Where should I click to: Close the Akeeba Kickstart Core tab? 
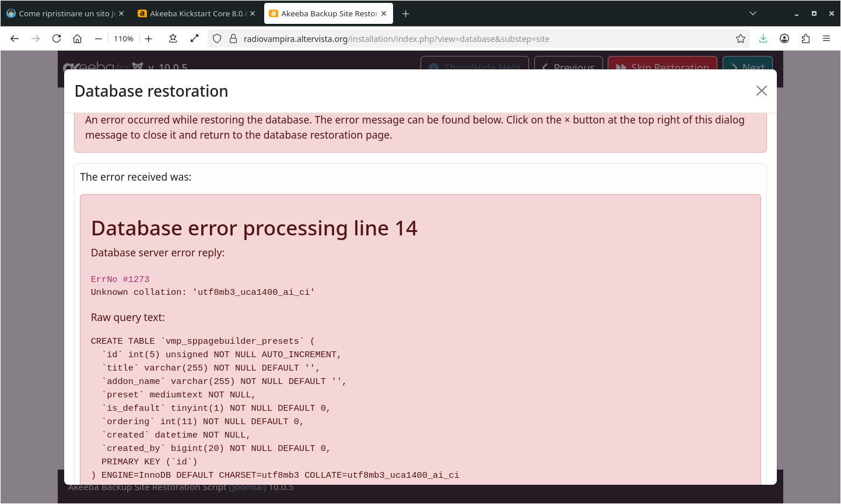coord(253,13)
